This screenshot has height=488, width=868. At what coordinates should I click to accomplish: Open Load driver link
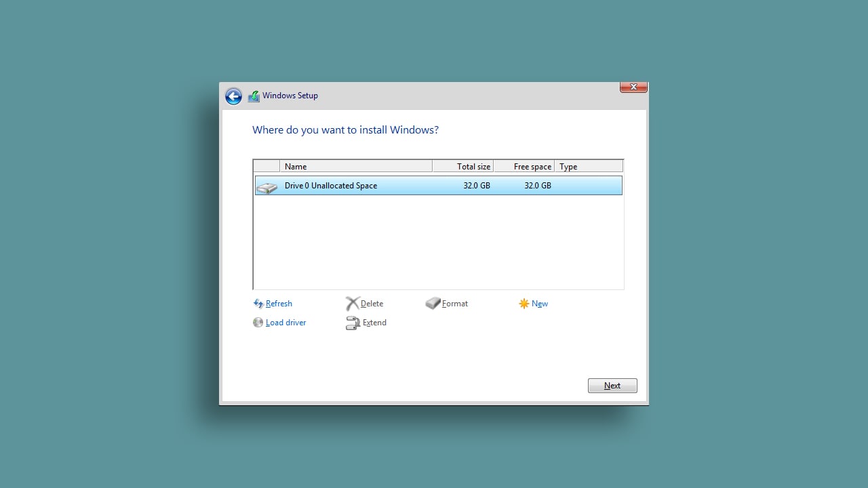pos(285,323)
